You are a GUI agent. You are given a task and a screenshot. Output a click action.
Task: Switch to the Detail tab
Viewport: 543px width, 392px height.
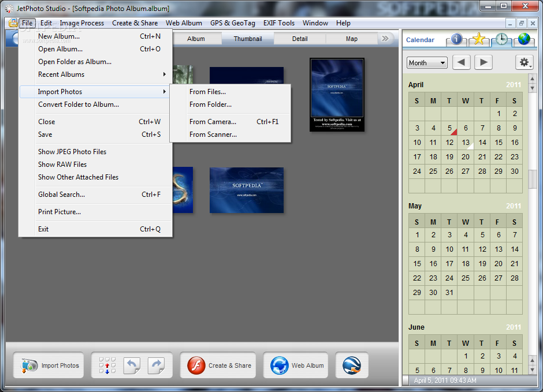[x=300, y=39]
